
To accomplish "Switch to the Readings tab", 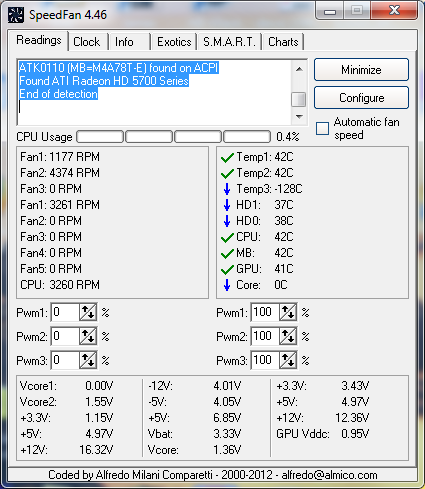I will click(x=39, y=40).
